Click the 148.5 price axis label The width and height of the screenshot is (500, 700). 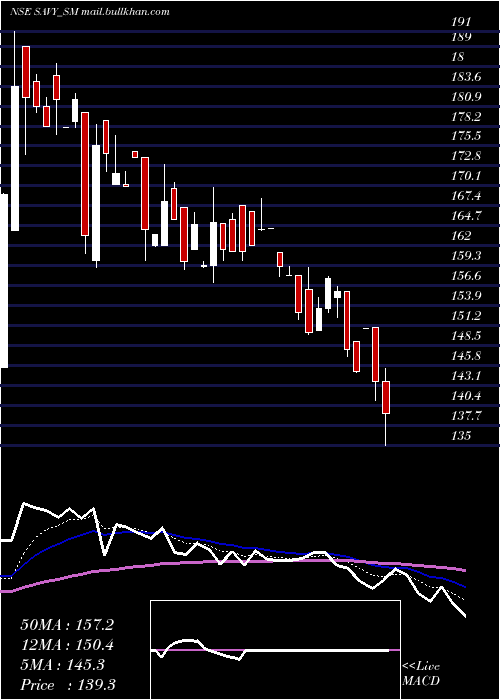pyautogui.click(x=466, y=335)
